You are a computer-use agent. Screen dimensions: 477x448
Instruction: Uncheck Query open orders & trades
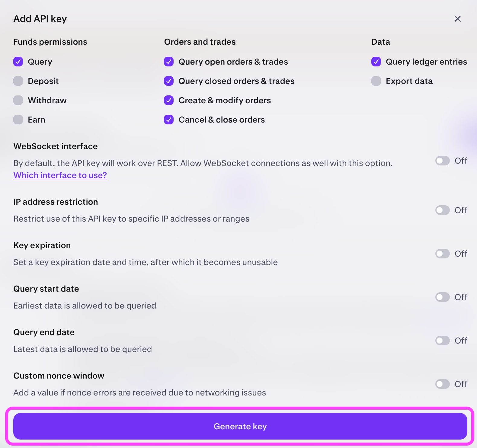[169, 62]
